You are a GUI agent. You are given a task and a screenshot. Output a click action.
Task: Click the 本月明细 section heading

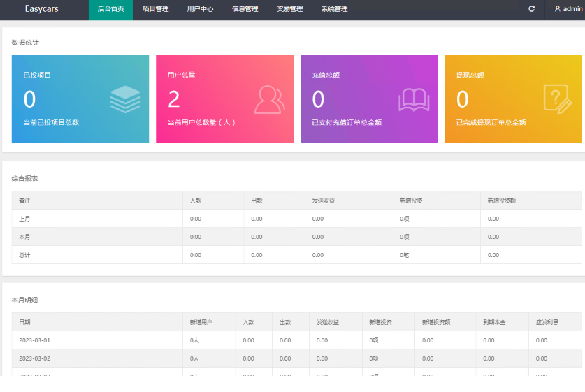click(x=24, y=300)
